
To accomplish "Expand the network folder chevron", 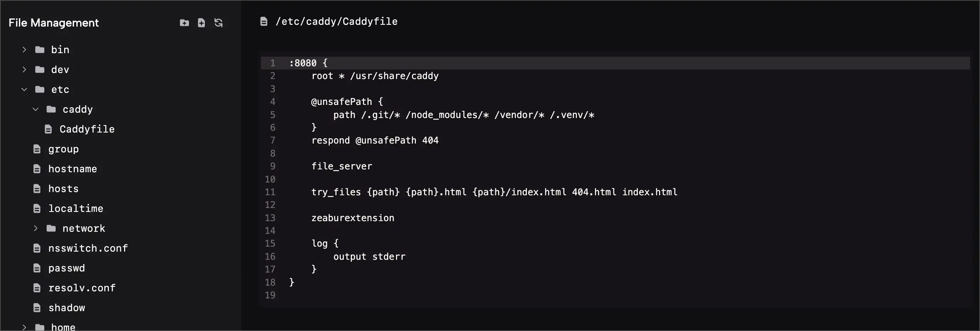I will click(x=36, y=228).
